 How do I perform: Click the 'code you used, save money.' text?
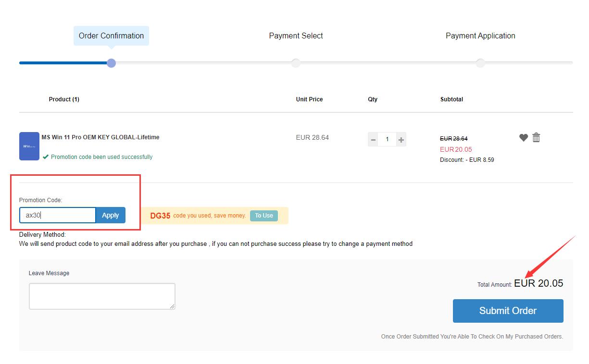pos(210,216)
